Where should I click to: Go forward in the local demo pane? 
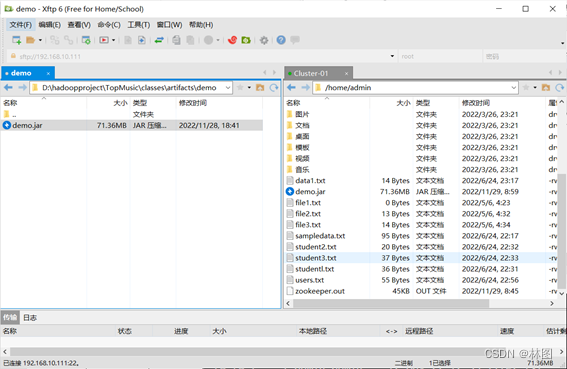22,88
